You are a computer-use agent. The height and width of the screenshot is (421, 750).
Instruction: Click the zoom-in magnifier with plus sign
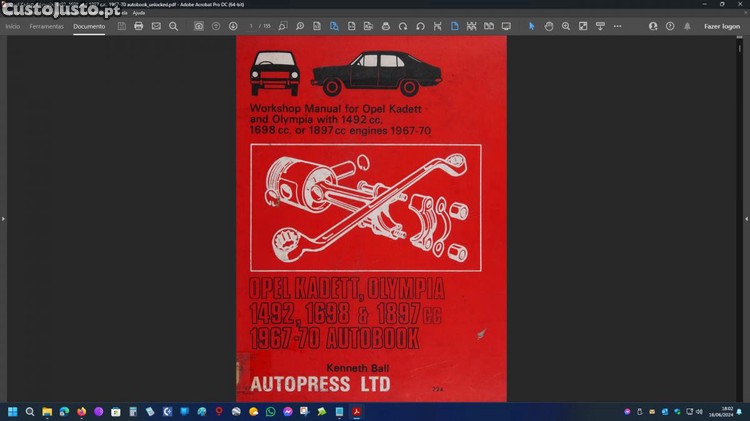point(566,26)
